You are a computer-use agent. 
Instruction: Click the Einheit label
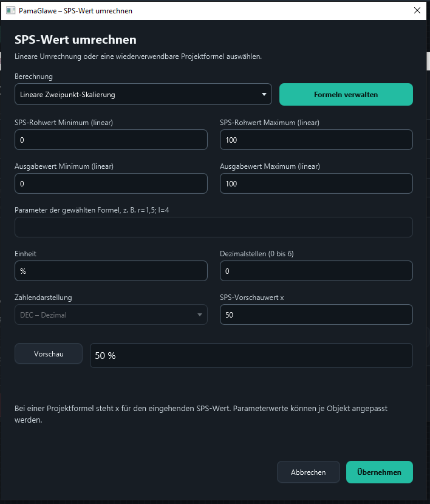point(26,254)
